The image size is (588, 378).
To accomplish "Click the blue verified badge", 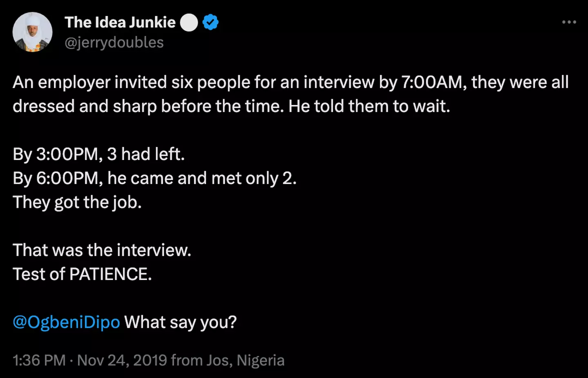I will point(211,22).
